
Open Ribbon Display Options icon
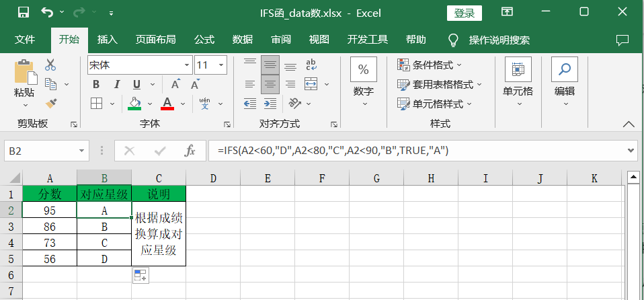pos(508,12)
